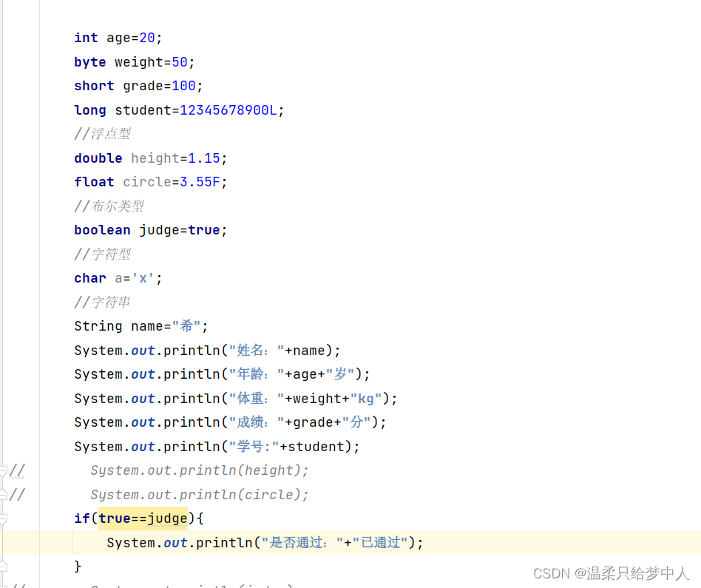Click the int keyword on the age line
Viewport: 701px width, 588px height.
(85, 38)
